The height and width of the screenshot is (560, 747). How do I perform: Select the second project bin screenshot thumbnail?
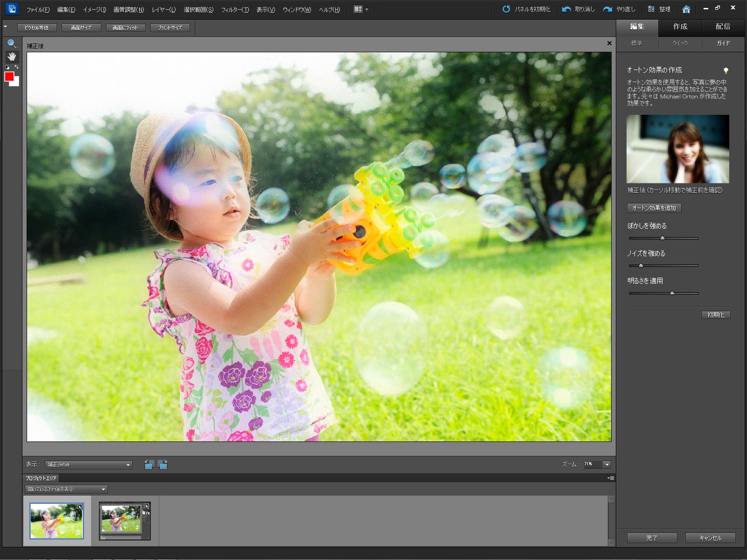[125, 521]
